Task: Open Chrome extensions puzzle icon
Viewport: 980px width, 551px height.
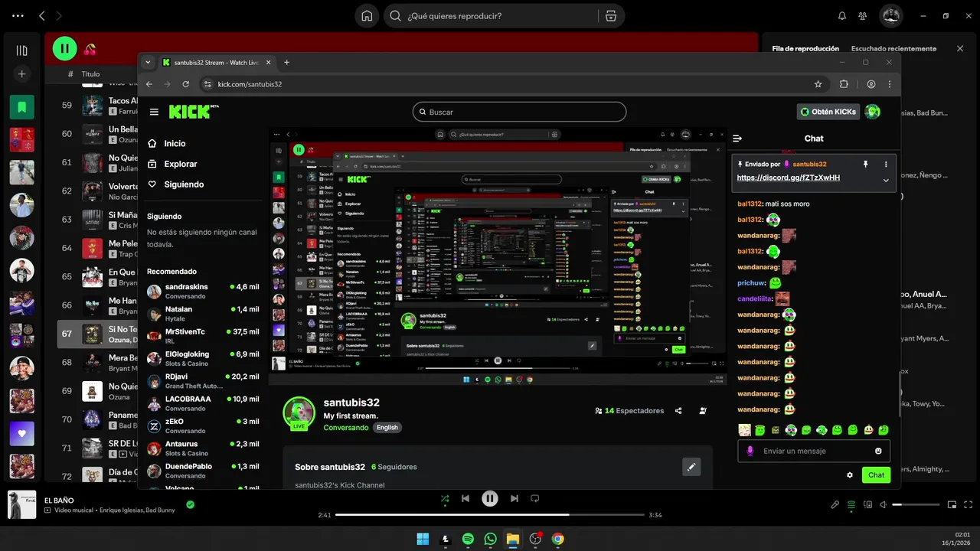Action: pyautogui.click(x=844, y=84)
